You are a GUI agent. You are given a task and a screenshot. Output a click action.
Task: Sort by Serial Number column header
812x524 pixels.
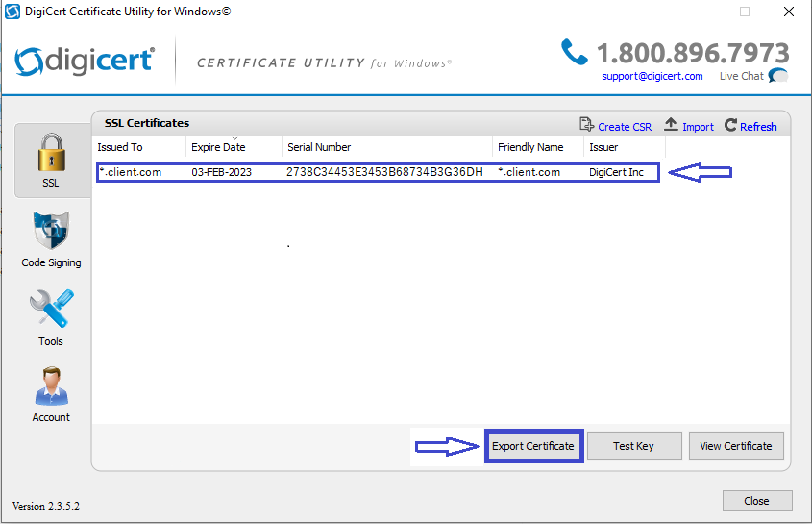tap(387, 147)
